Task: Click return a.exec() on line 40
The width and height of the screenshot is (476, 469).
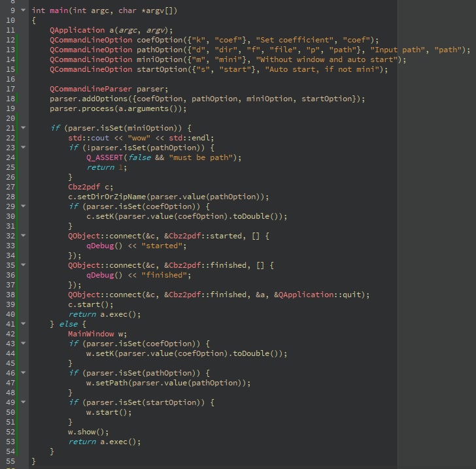Action: coord(105,314)
